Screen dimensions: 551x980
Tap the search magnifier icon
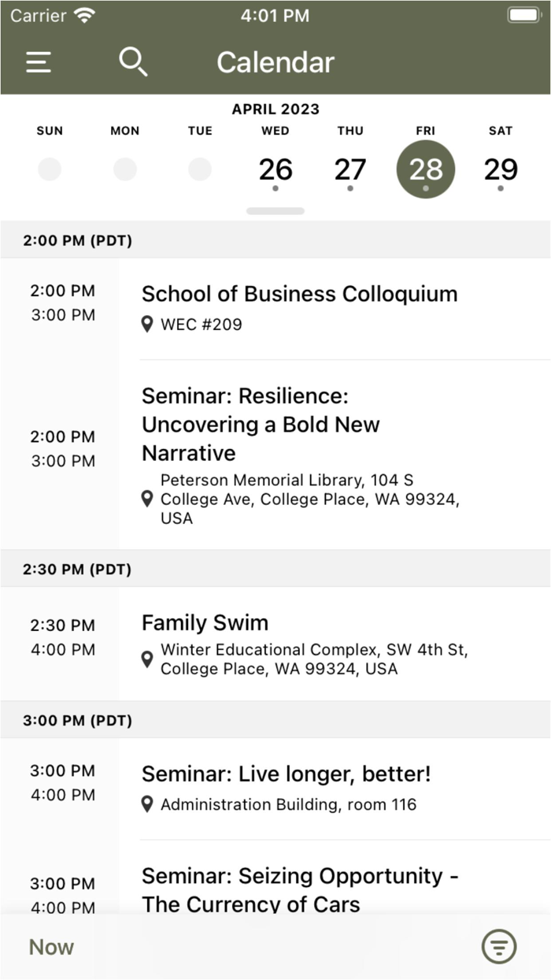pyautogui.click(x=133, y=61)
